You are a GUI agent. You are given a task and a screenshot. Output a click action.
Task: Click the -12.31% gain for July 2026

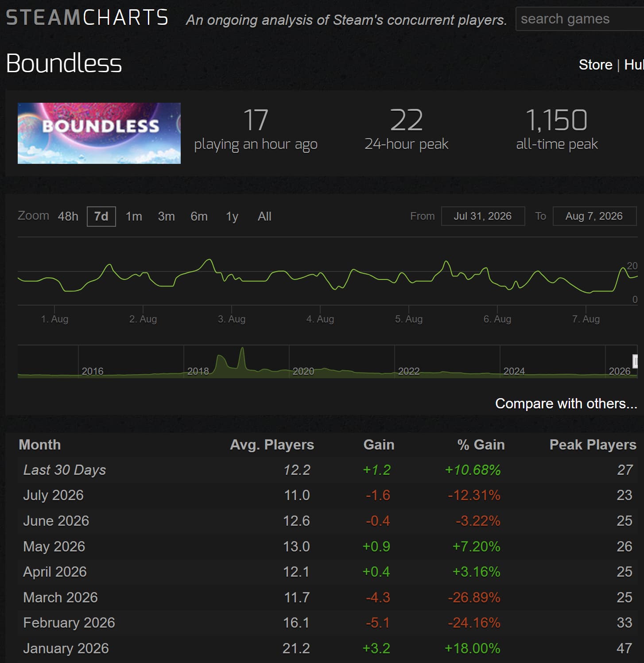(x=474, y=495)
